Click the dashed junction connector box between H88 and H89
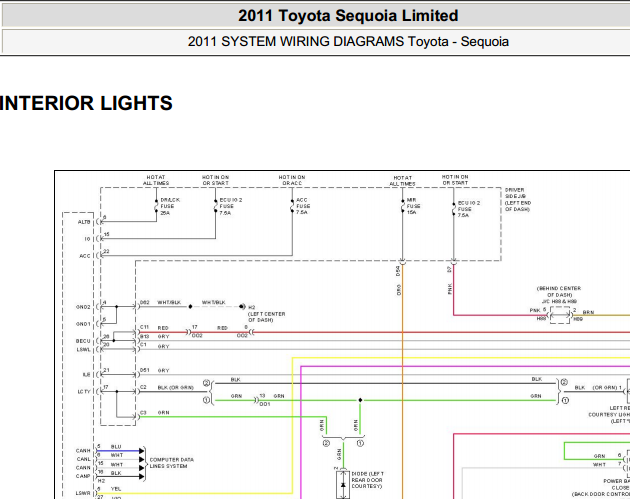 click(x=560, y=315)
